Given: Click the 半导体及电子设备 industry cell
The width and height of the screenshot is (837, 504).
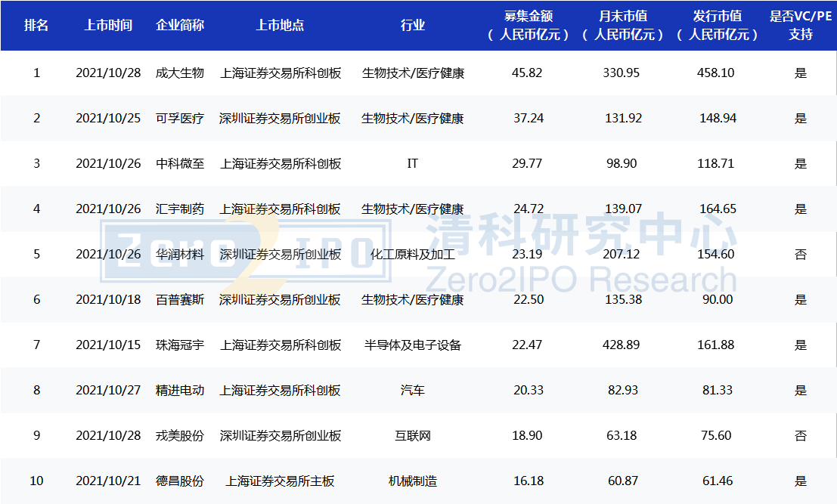Looking at the screenshot, I should click(x=413, y=345).
